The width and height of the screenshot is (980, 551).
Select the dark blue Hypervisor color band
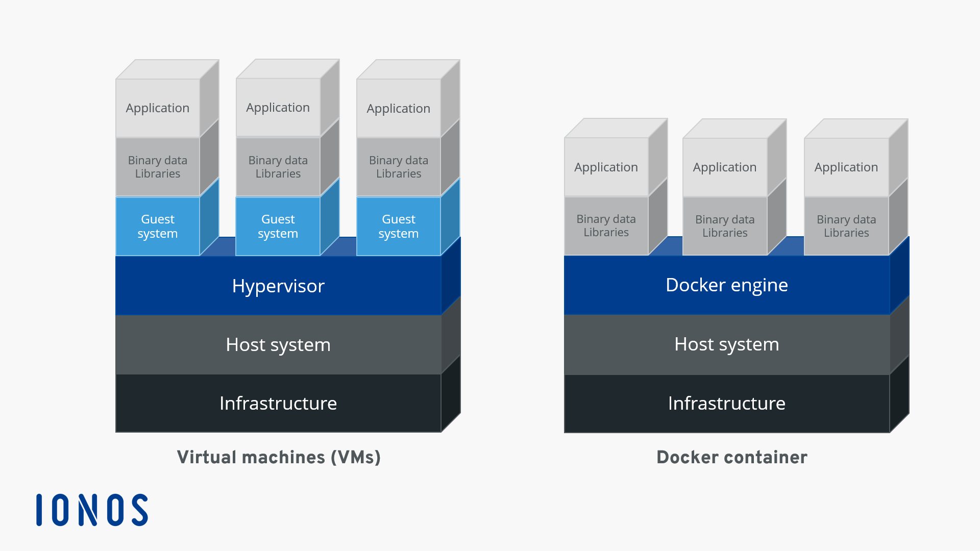(278, 286)
